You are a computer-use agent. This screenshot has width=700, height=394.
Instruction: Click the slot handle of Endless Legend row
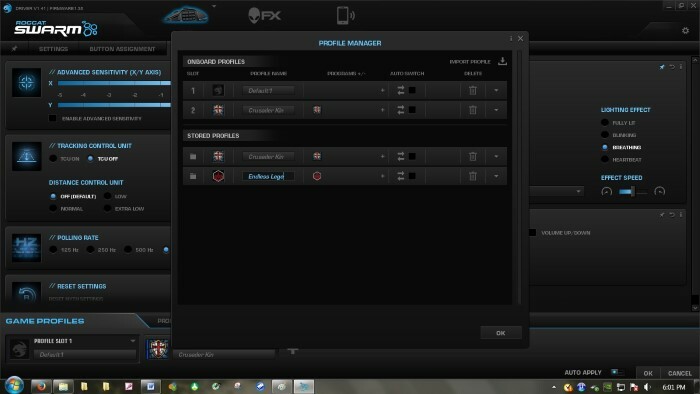[x=193, y=176]
